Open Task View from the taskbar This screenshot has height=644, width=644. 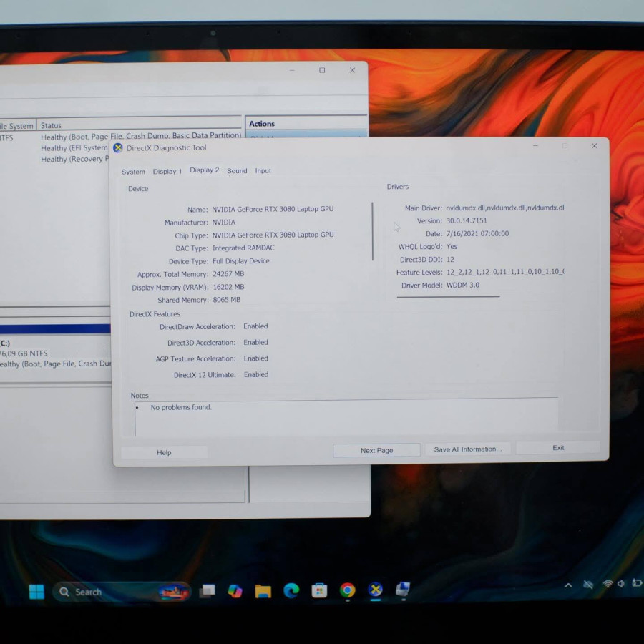coord(208,591)
